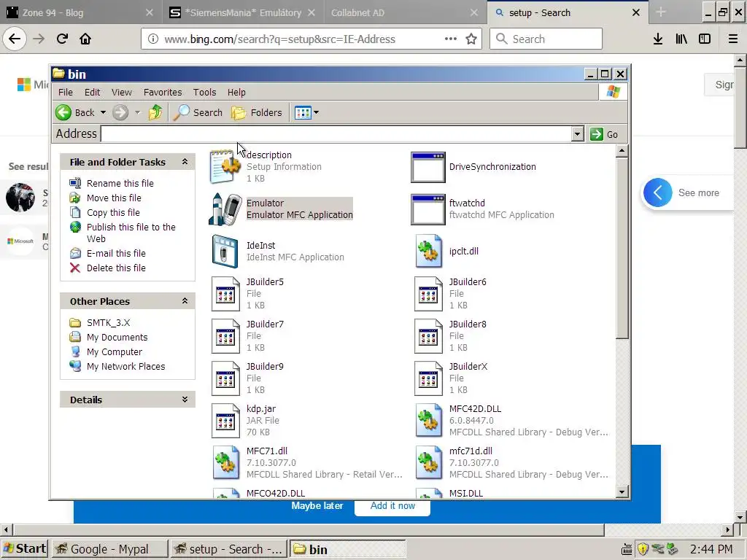Switch to Zone 94 - Blog browser tab
Viewport: 747px width, 560px height.
(80, 13)
